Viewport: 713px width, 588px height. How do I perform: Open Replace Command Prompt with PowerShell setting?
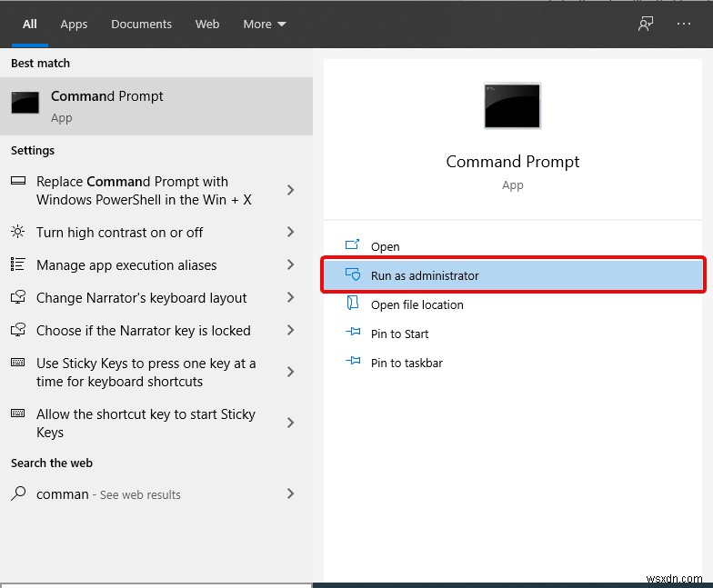pos(144,191)
